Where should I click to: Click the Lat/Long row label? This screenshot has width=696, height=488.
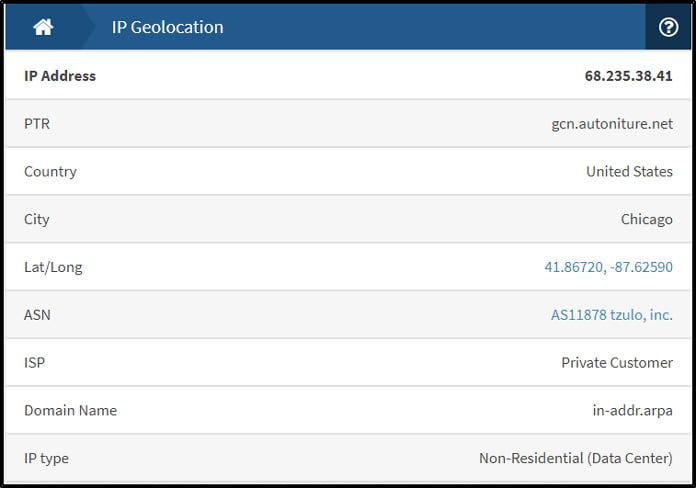[x=53, y=267]
